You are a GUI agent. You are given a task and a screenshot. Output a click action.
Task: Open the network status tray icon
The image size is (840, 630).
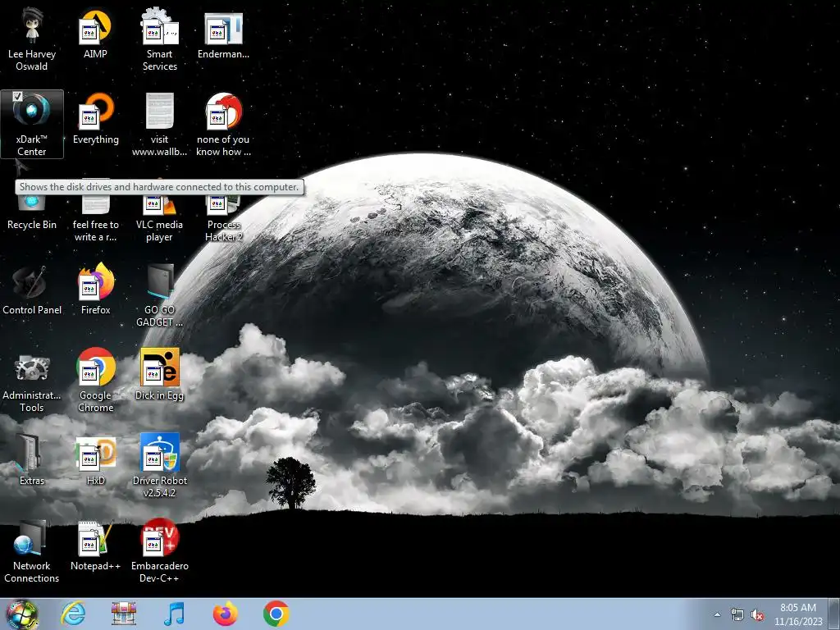point(737,615)
